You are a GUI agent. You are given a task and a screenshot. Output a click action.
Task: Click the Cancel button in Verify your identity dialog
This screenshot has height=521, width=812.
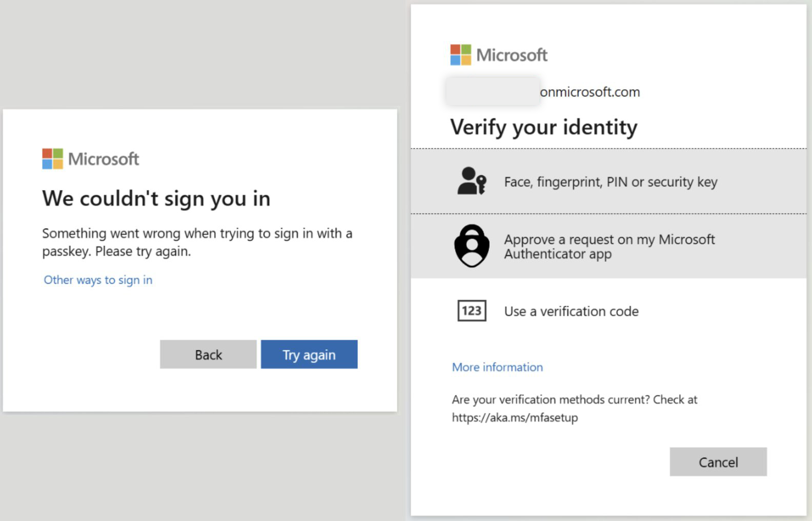718,462
